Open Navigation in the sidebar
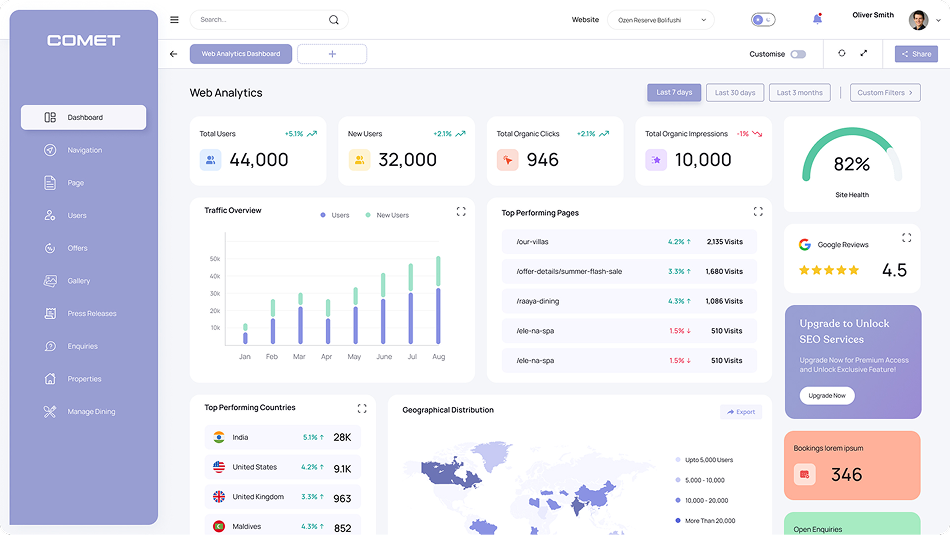 [x=84, y=150]
